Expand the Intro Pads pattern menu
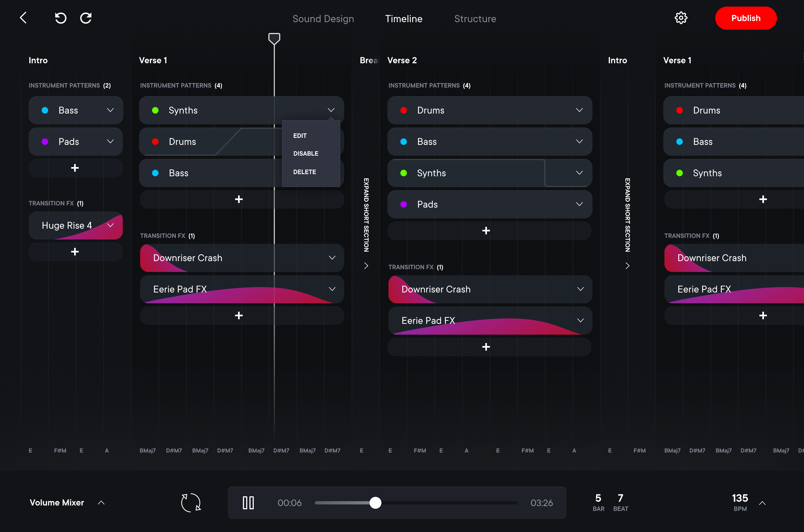Viewport: 804px width, 532px height. (x=110, y=141)
